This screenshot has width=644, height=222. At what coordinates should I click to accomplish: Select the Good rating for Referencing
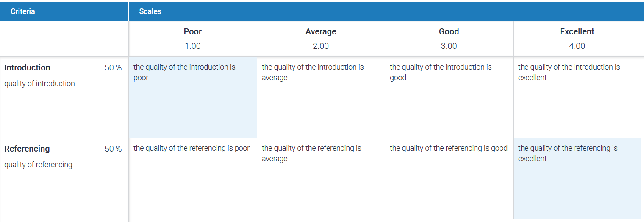449,178
